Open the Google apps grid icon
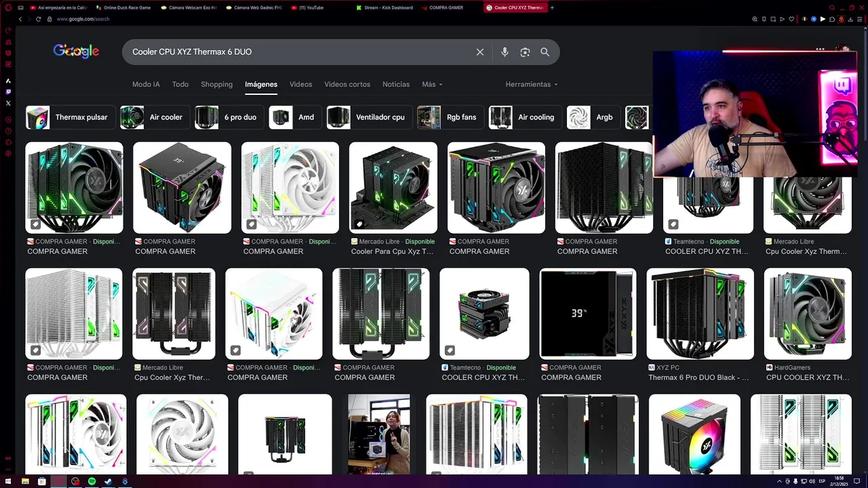Screen dimensions: 868x488 pyautogui.click(x=820, y=49)
